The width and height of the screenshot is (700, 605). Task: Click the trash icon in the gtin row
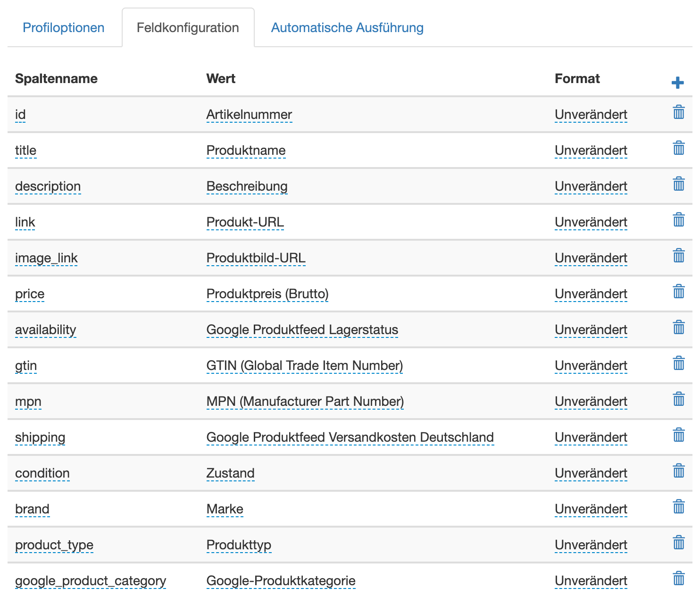(x=679, y=363)
